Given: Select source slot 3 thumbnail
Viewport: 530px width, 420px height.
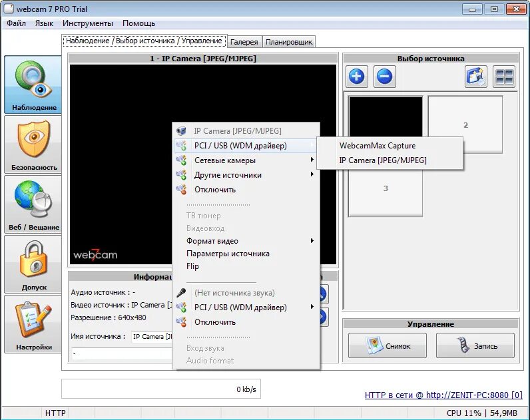Looking at the screenshot, I should (x=386, y=193).
